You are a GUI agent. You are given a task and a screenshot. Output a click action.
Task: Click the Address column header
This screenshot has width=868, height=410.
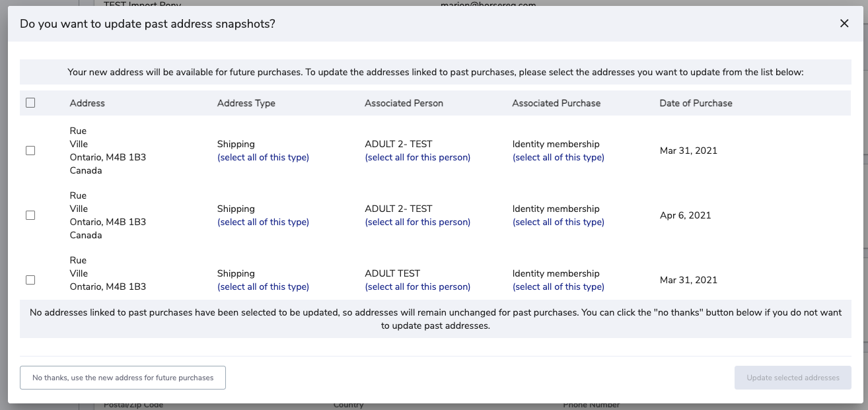(x=87, y=103)
